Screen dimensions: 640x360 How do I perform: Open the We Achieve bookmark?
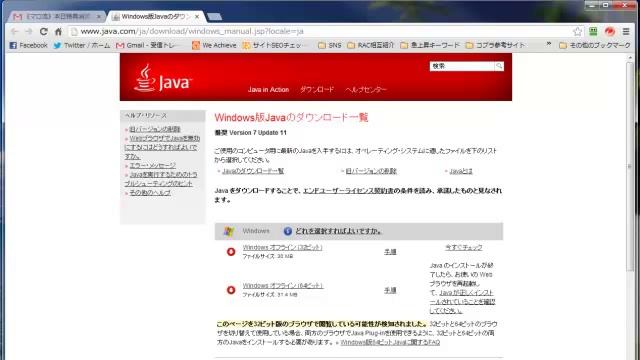(x=214, y=45)
